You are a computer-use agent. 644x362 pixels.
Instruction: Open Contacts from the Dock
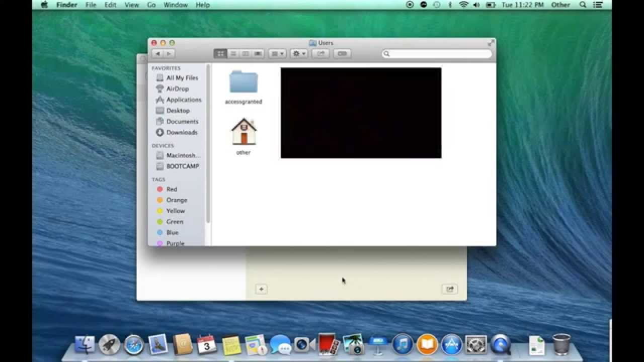(183, 344)
